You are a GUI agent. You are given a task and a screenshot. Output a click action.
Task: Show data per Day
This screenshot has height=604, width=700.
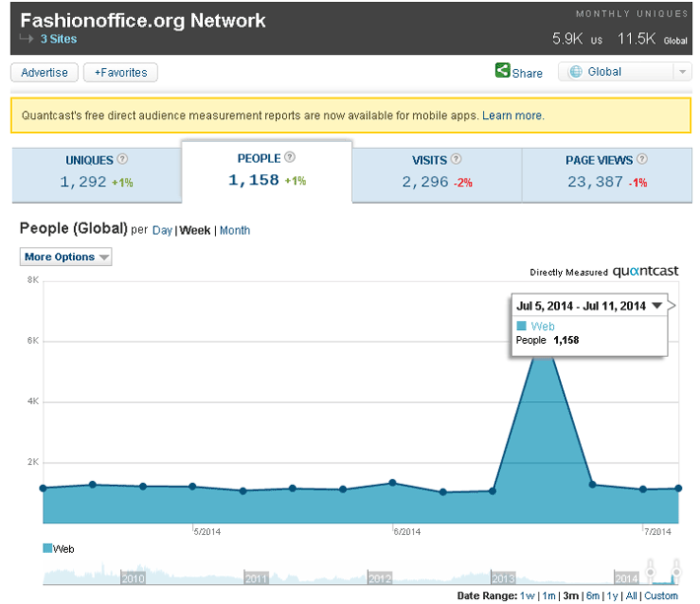coord(162,231)
